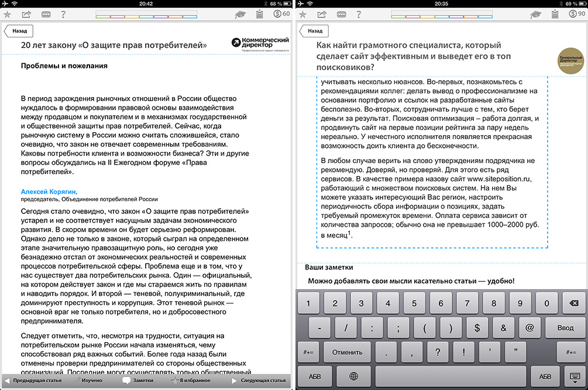The width and height of the screenshot is (588, 390).
Task: Tap the @ key on the keyboard
Action: point(529,328)
